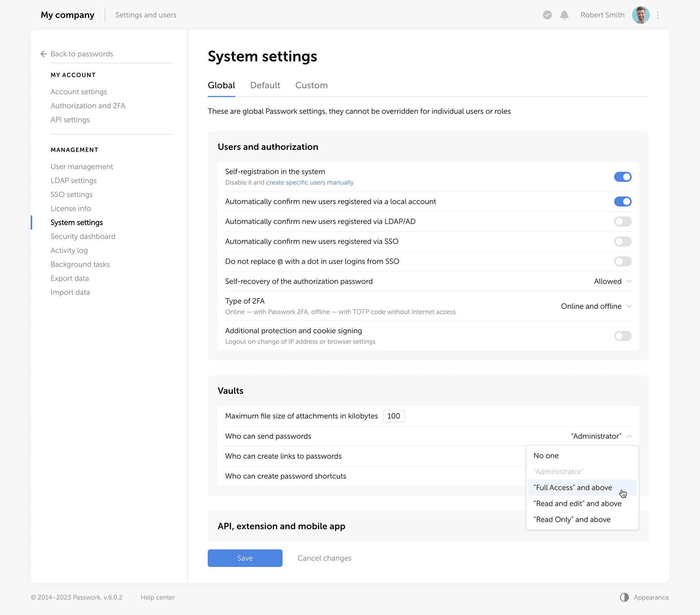This screenshot has height=615, width=700.
Task: Open notifications bell icon
Action: click(x=564, y=15)
